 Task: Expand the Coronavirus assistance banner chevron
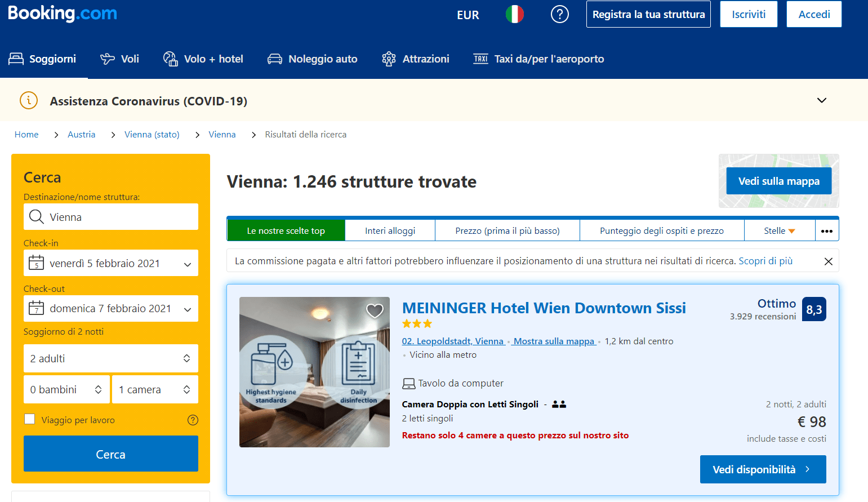click(822, 100)
